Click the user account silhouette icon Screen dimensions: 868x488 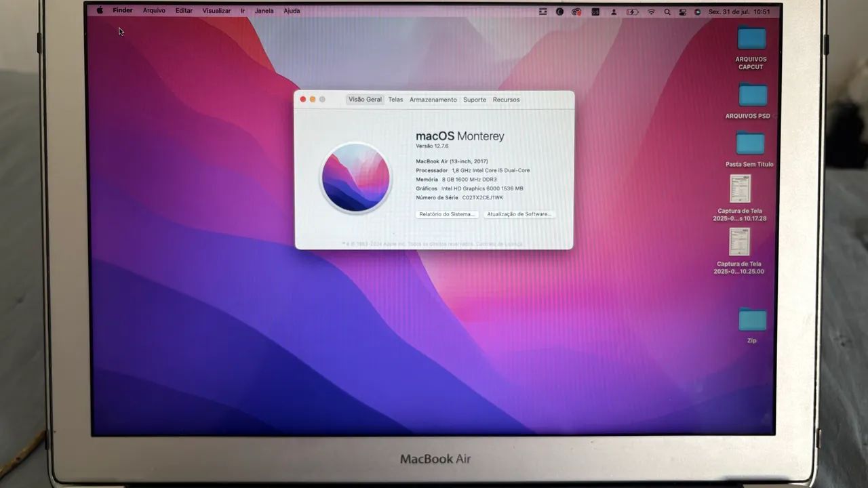pos(614,12)
